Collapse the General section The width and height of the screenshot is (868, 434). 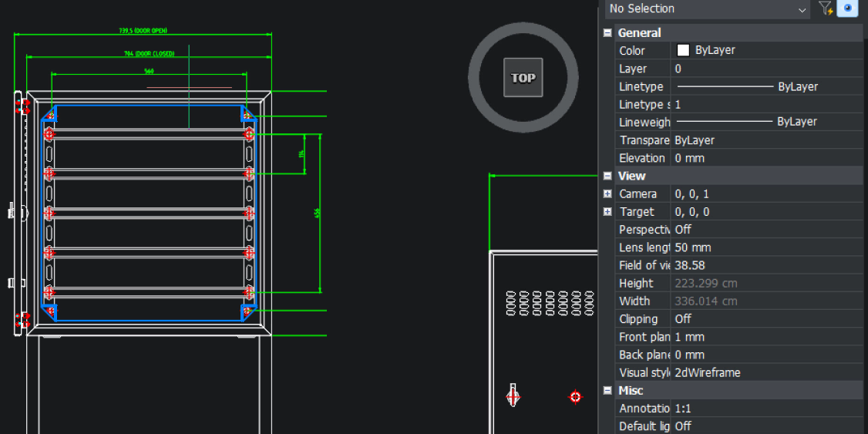(x=607, y=32)
